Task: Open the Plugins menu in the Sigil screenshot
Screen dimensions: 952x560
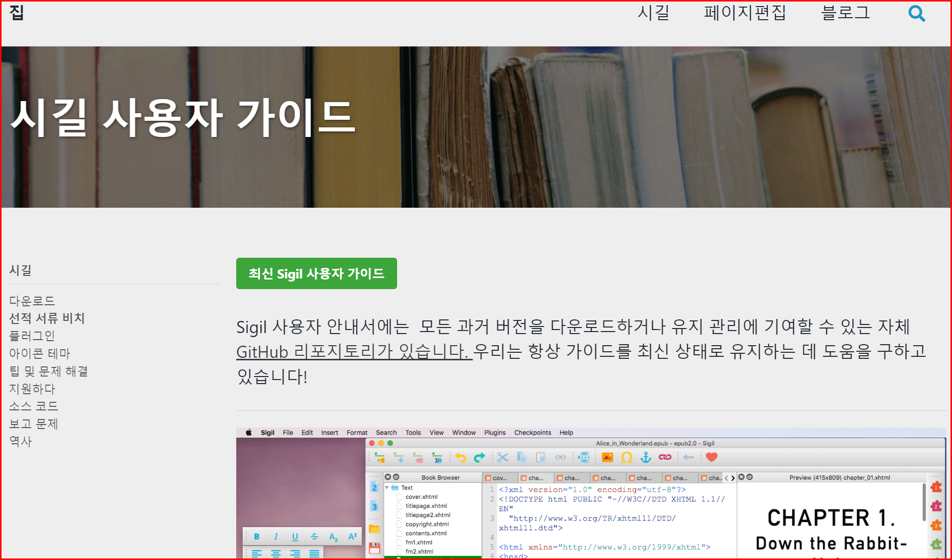Action: coord(495,433)
